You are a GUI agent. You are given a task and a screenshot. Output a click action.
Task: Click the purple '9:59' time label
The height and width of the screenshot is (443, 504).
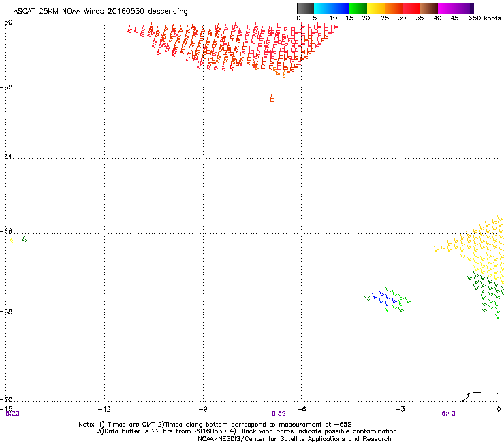[279, 414]
